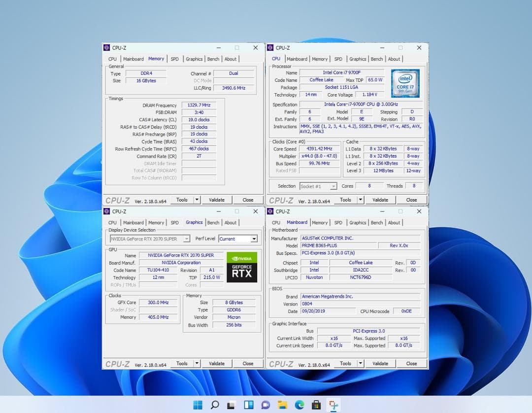Click the NVIDIA GeForce RTX logo
532x413 pixels.
click(x=242, y=267)
